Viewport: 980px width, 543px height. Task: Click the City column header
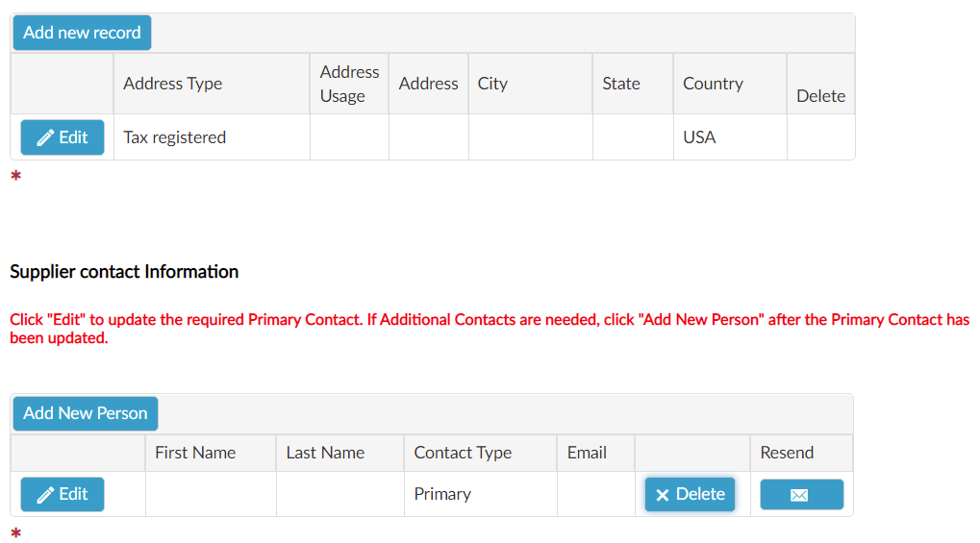point(492,84)
